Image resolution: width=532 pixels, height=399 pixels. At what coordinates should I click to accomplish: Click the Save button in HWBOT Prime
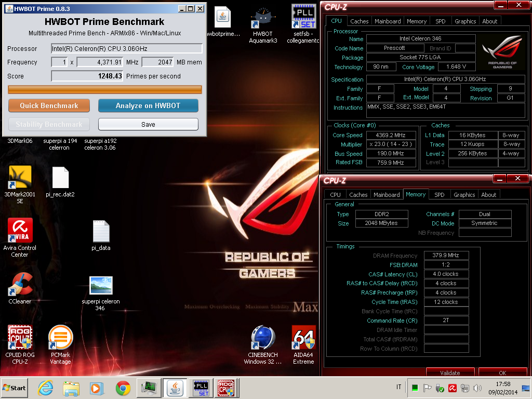(x=148, y=124)
